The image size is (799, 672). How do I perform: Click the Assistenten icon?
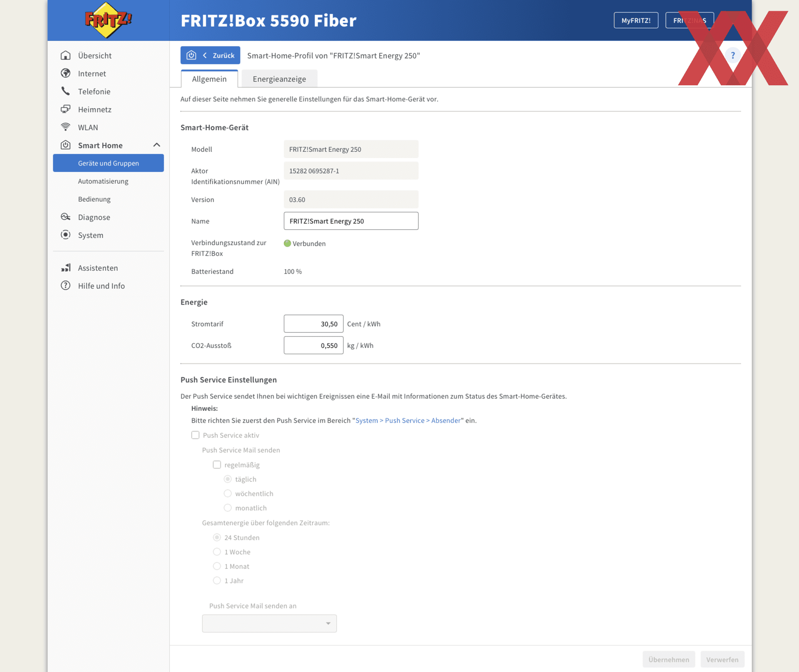click(65, 268)
